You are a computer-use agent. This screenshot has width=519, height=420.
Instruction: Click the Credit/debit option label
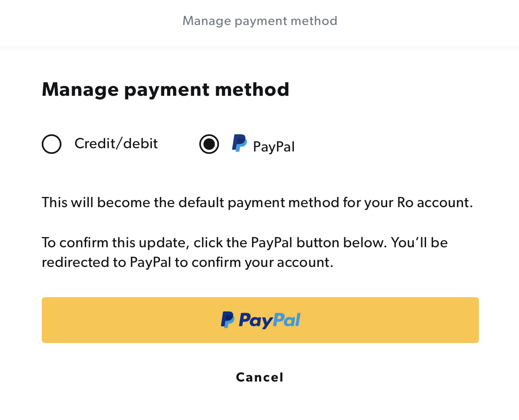click(116, 144)
